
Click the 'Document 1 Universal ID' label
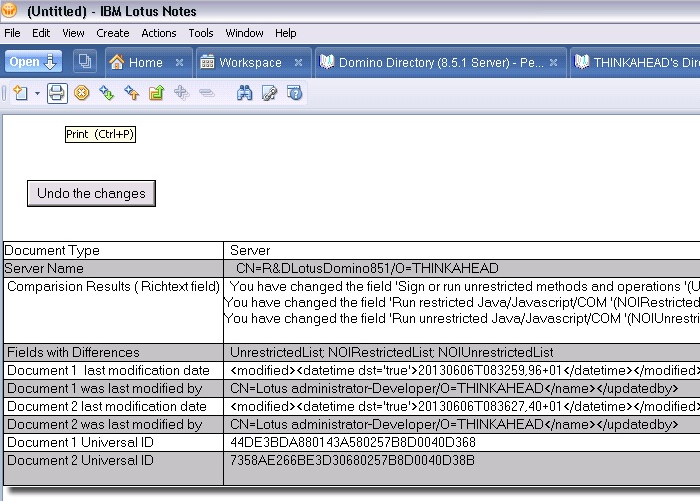pos(80,442)
